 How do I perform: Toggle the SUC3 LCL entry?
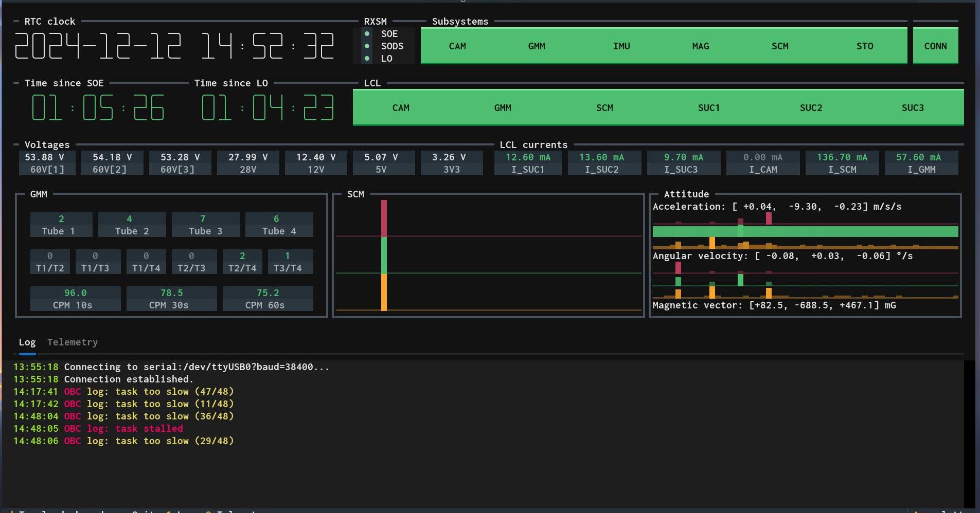click(913, 108)
